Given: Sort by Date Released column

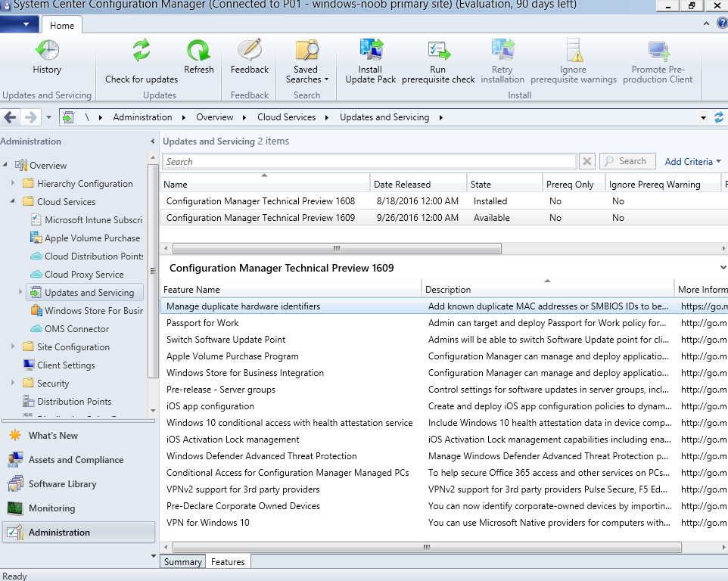Looking at the screenshot, I should click(x=418, y=185).
